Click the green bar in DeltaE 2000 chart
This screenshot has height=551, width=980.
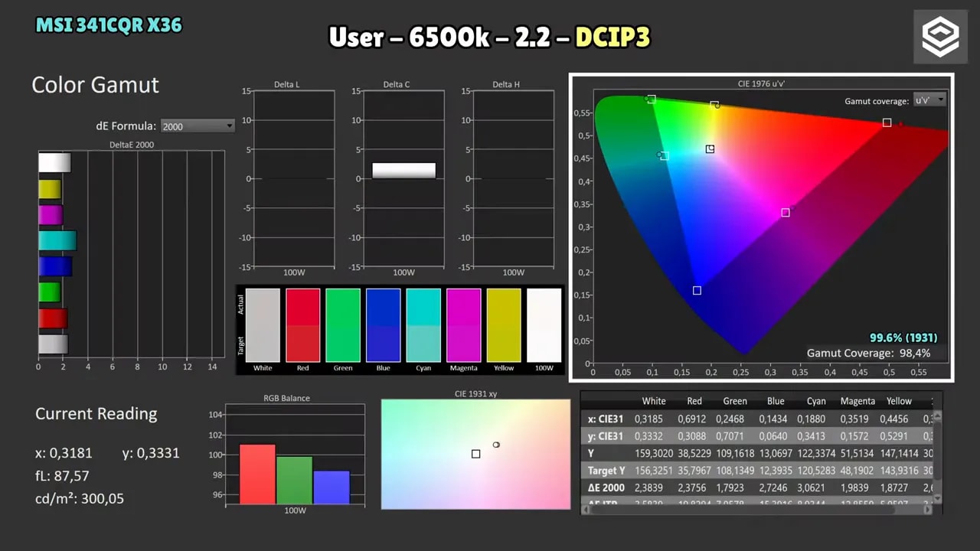[50, 292]
